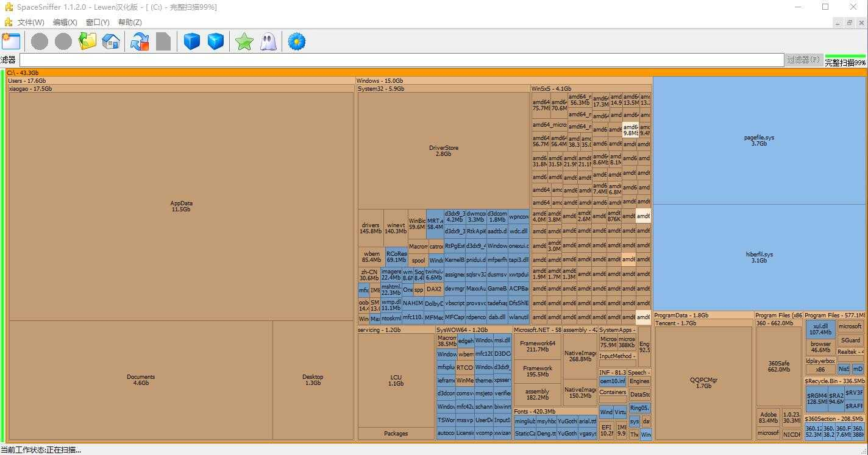Open the 窗口(Y) menu
868x455 pixels.
tap(98, 23)
